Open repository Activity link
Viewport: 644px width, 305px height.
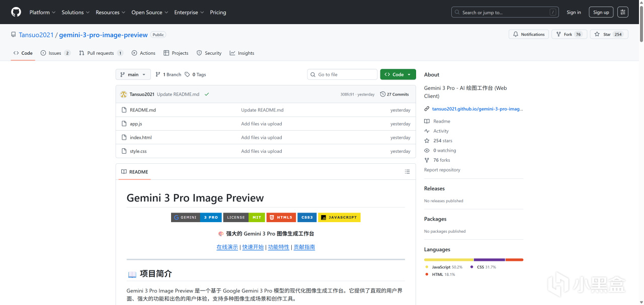[436, 131]
